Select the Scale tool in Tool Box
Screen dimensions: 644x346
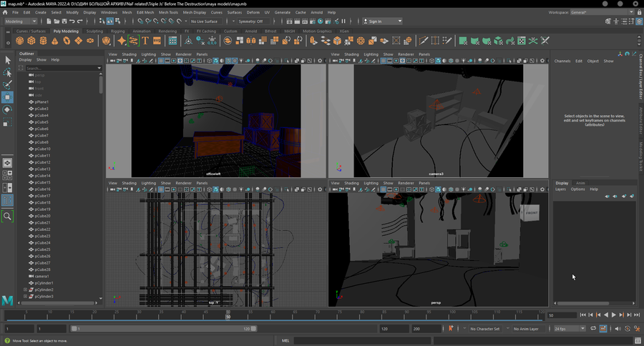click(7, 122)
